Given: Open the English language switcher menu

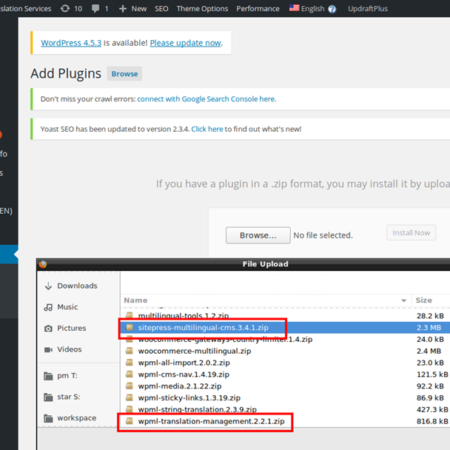Looking at the screenshot, I should click(313, 9).
